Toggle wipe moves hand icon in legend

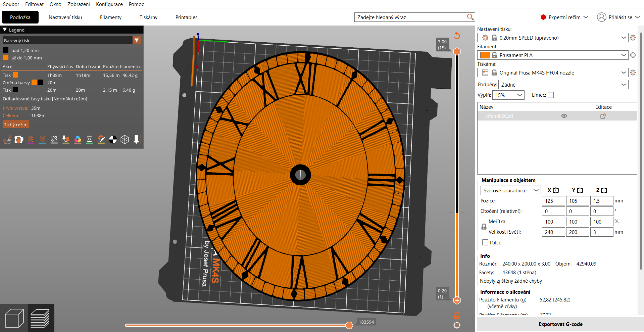(x=19, y=140)
